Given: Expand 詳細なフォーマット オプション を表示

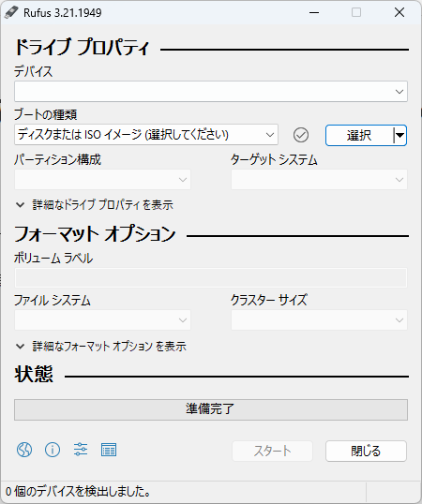Looking at the screenshot, I should (101, 347).
